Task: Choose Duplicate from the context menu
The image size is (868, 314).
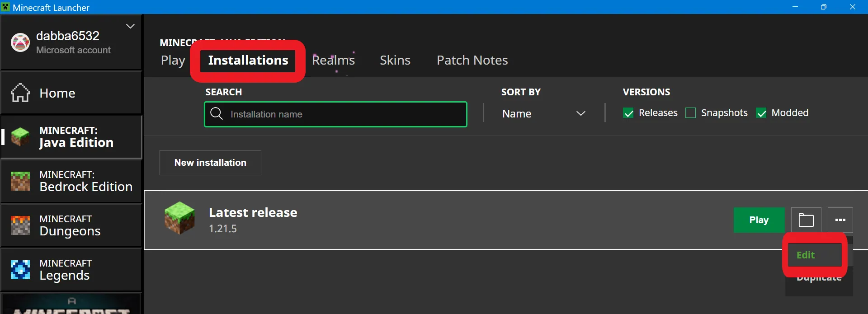Action: click(x=819, y=278)
